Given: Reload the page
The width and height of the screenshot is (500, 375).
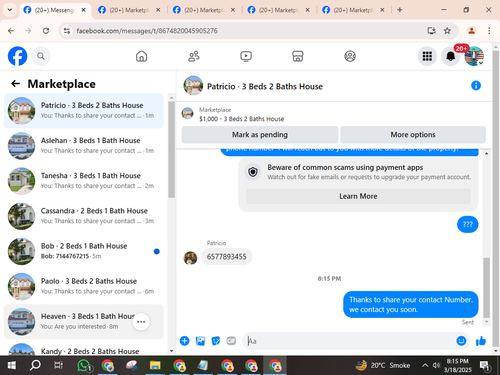Looking at the screenshot, I should point(46,31).
